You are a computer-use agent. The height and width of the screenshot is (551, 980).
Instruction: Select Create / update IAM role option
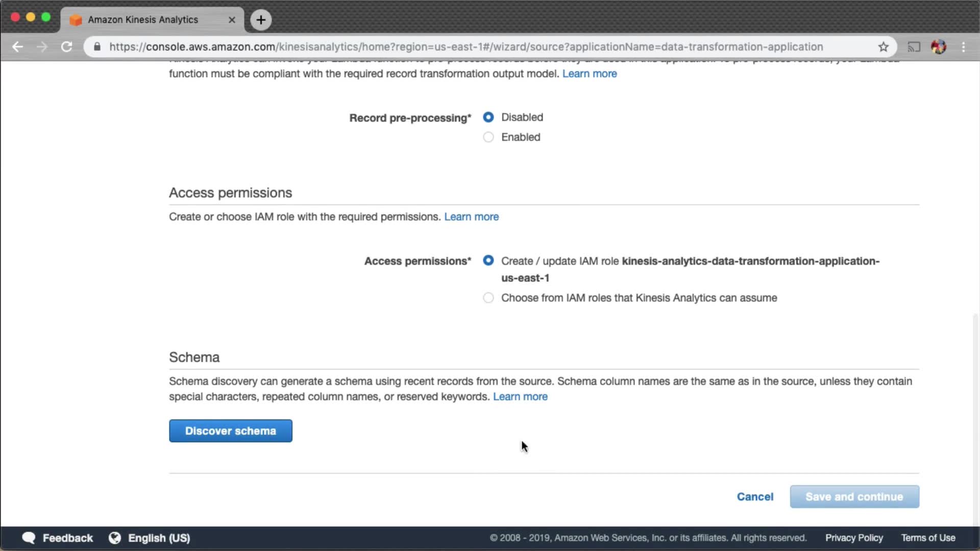coord(488,261)
